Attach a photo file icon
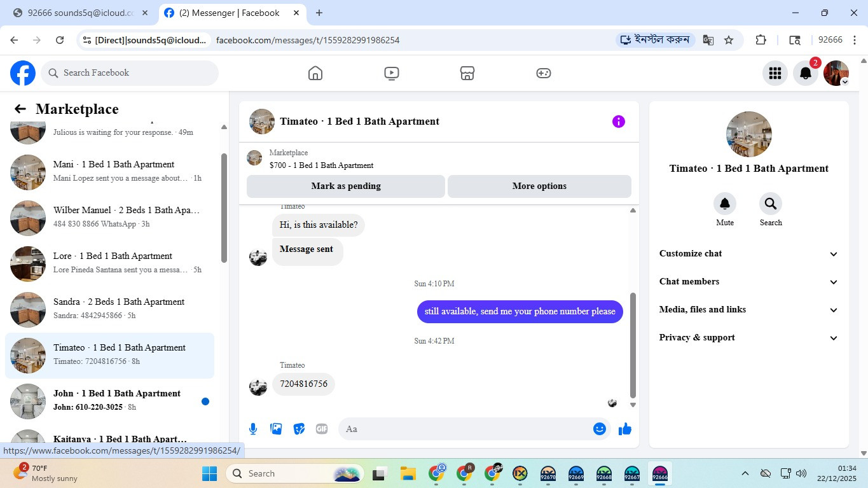 point(276,429)
